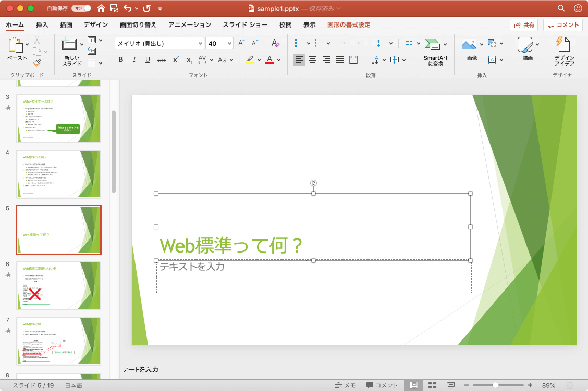Apply red font color swatch

point(269,59)
